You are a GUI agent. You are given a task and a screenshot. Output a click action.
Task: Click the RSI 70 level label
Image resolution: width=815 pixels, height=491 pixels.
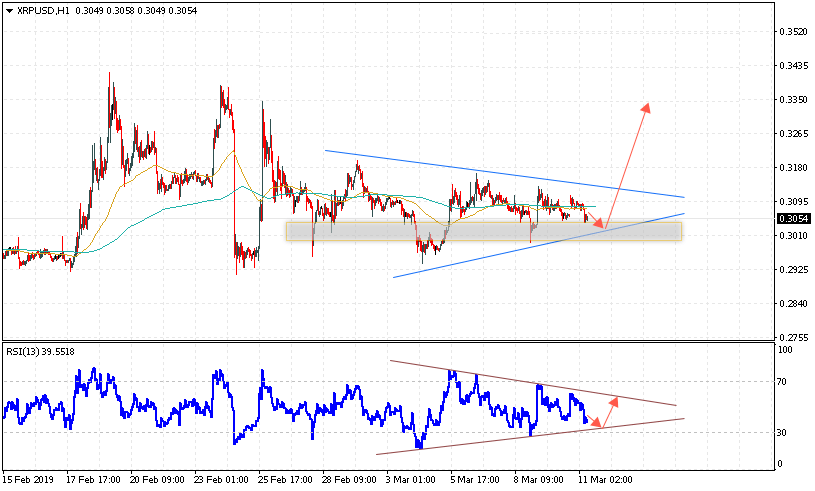coord(785,382)
